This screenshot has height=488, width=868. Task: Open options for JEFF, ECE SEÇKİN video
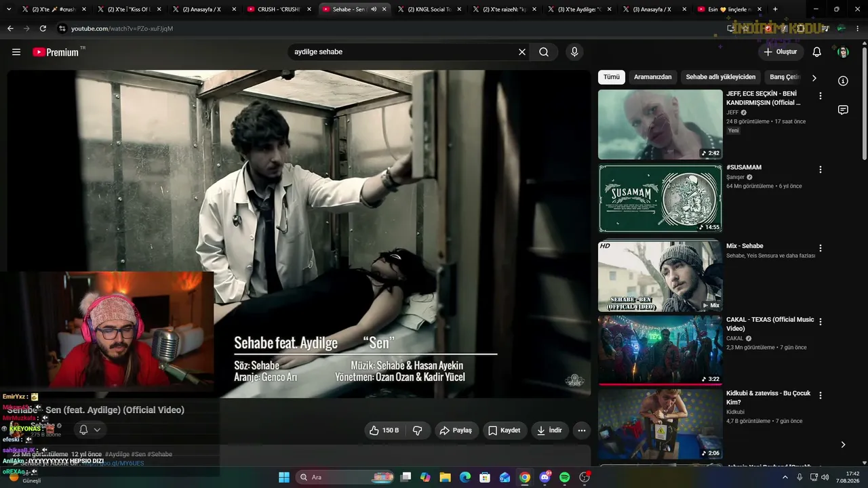click(x=821, y=96)
